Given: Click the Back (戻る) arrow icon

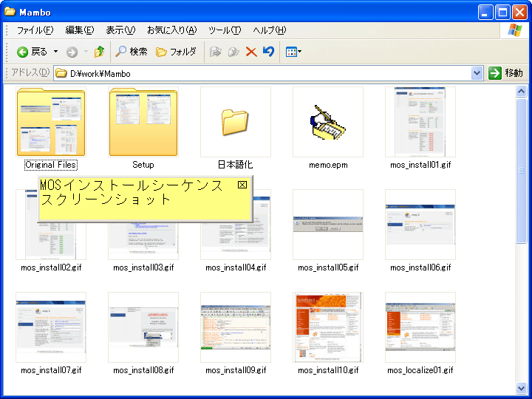Looking at the screenshot, I should (x=23, y=52).
